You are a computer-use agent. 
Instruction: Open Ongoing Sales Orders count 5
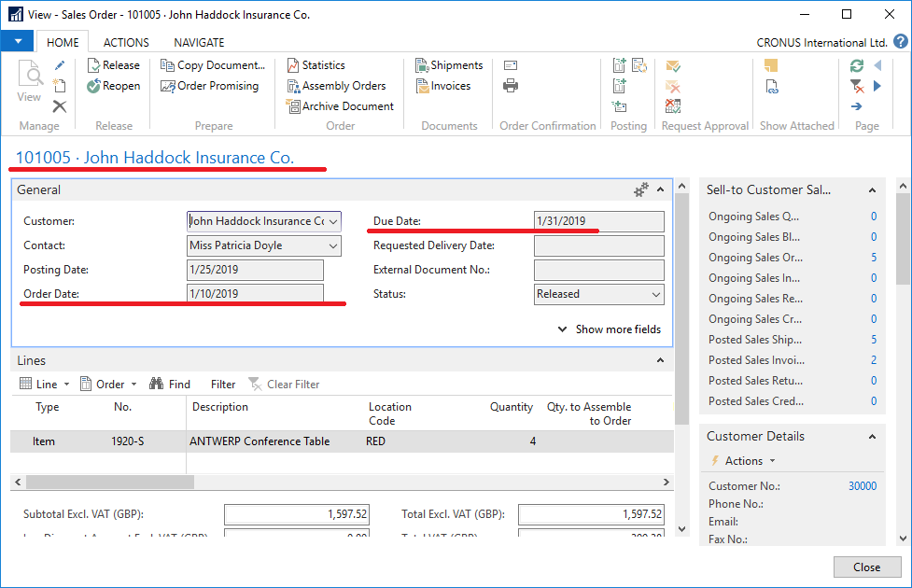(874, 258)
